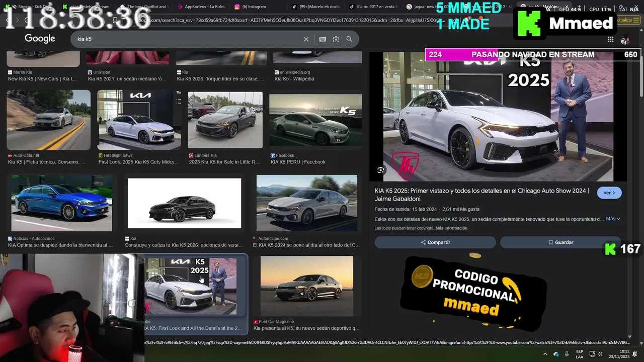The width and height of the screenshot is (644, 362).
Task: Open the large KIA K5 2025 preview image
Action: [x=498, y=117]
